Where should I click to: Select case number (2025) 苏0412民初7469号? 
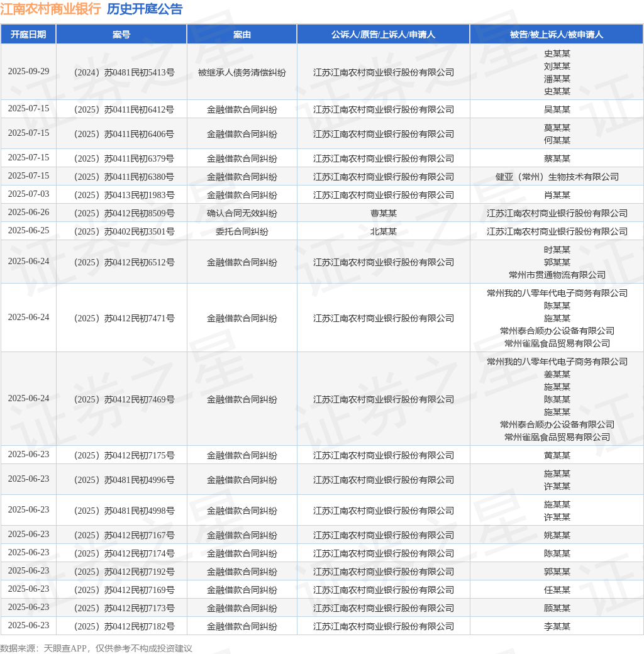point(125,399)
